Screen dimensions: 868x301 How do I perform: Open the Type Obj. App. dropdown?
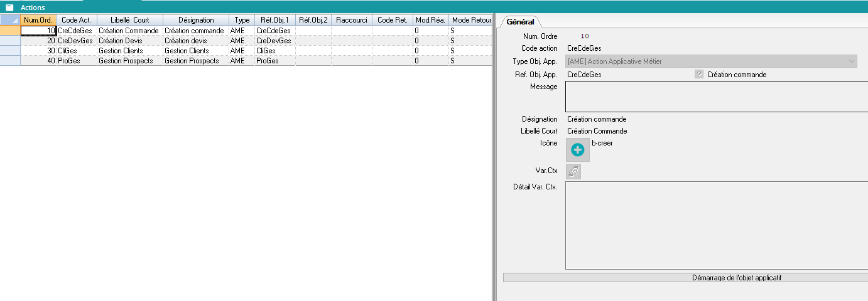coord(711,61)
